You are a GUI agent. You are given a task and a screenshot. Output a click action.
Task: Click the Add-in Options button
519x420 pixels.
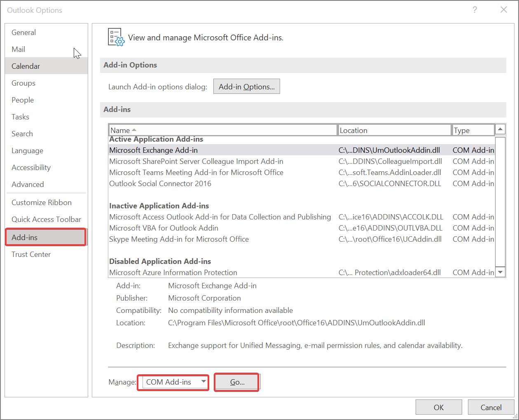point(246,86)
